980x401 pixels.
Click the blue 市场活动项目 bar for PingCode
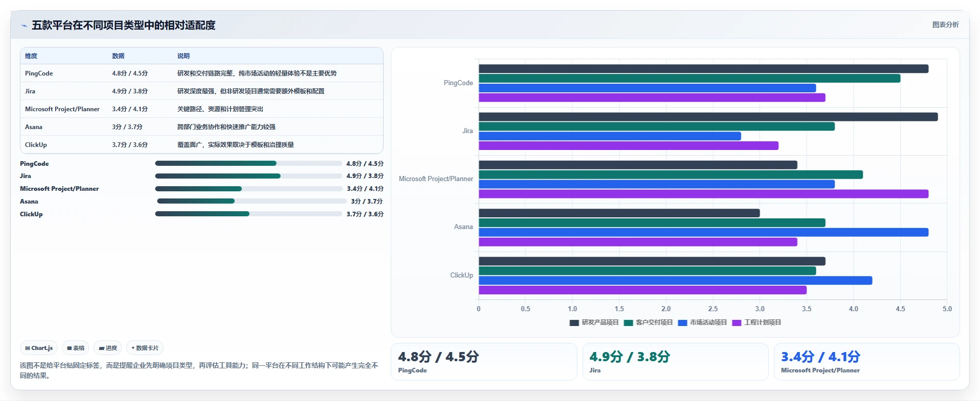[x=647, y=88]
